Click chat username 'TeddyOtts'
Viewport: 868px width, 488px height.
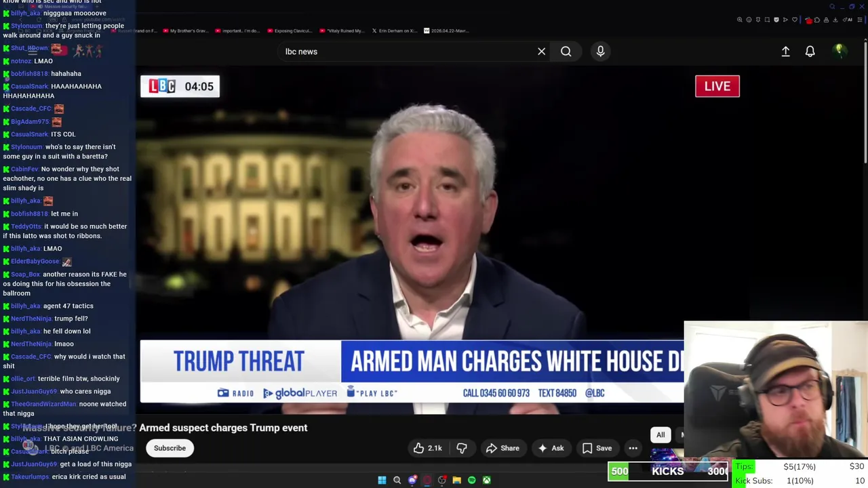pos(26,226)
